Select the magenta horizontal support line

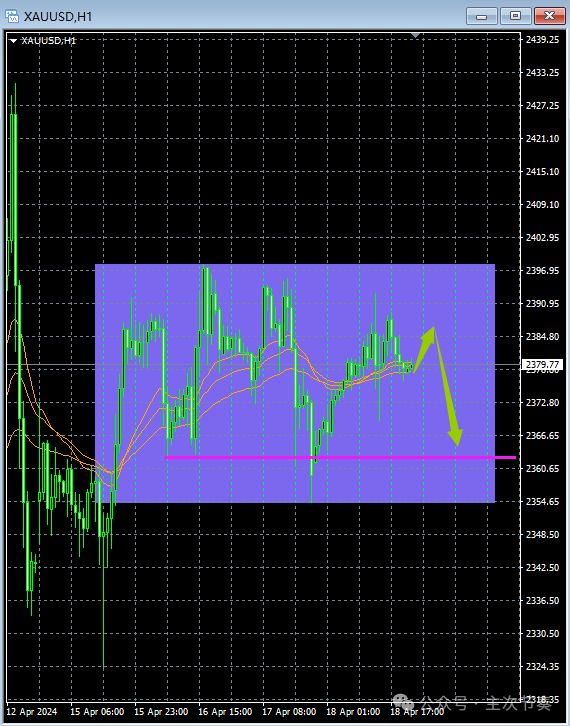(340, 457)
